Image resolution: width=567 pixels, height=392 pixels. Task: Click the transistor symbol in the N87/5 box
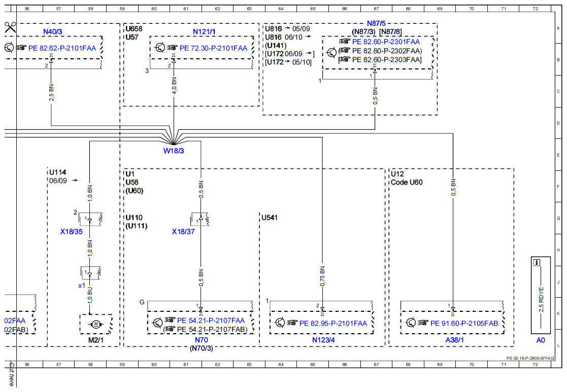pos(331,53)
